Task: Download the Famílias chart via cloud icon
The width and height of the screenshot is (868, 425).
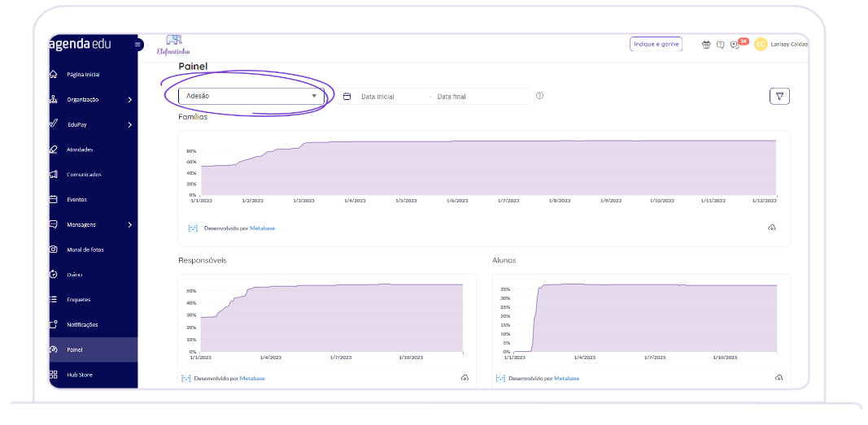Action: (771, 228)
